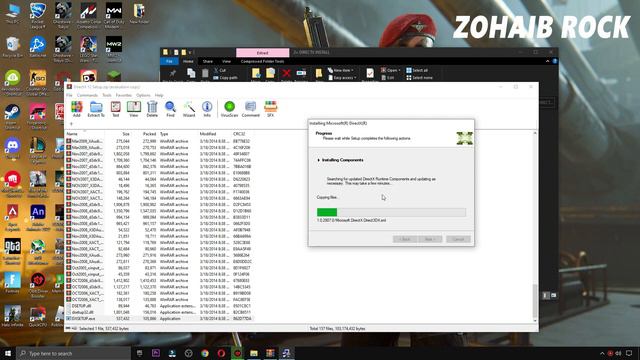Open Explorer help question mark icon
The width and height of the screenshot is (640, 360).
pos(555,61)
